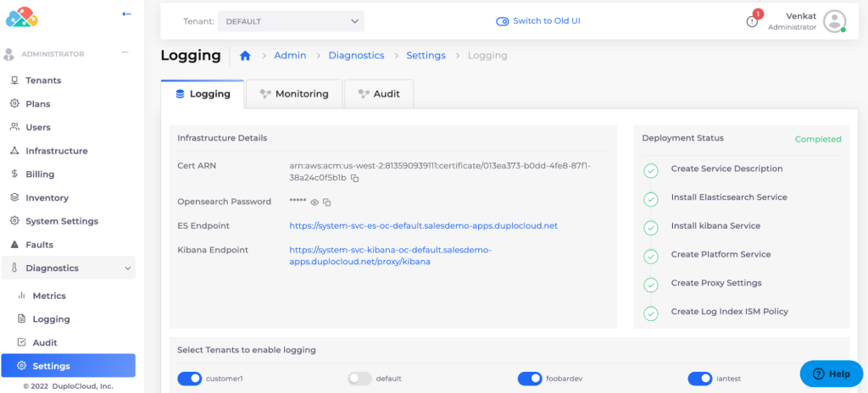Collapse the sidebar with the arrow icon
This screenshot has width=868, height=393.
(x=127, y=14)
